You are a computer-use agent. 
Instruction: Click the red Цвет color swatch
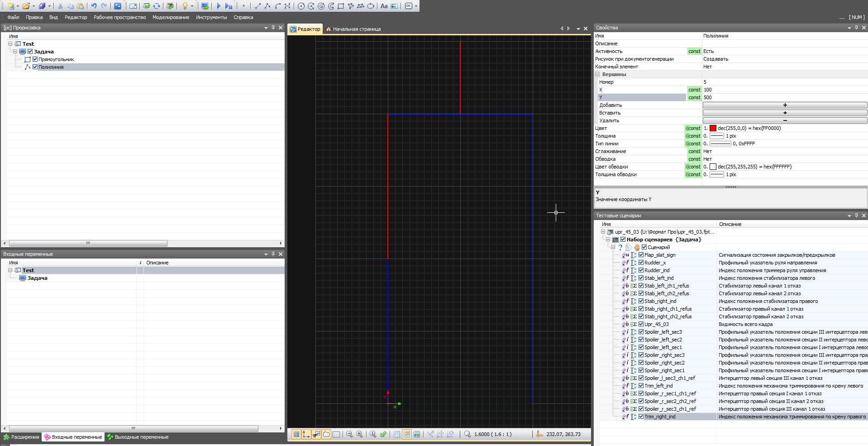point(713,128)
